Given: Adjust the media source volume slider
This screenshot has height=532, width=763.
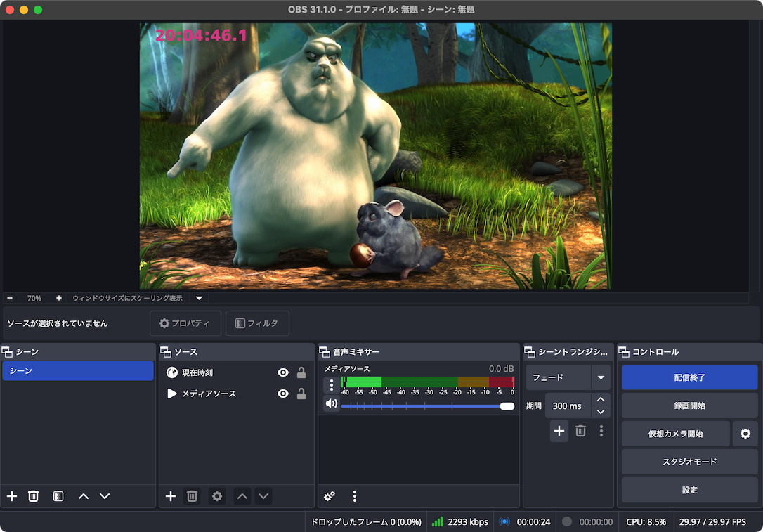Looking at the screenshot, I should point(427,406).
